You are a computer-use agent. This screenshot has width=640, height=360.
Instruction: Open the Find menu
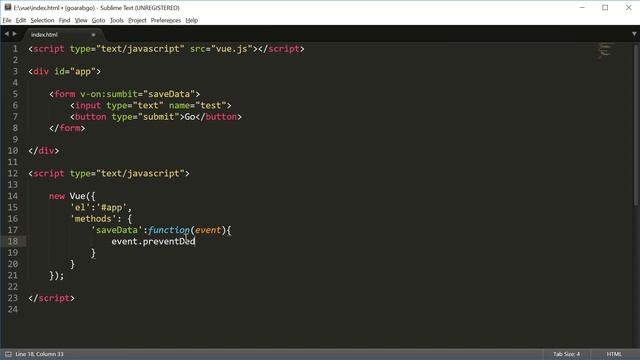[x=64, y=20]
